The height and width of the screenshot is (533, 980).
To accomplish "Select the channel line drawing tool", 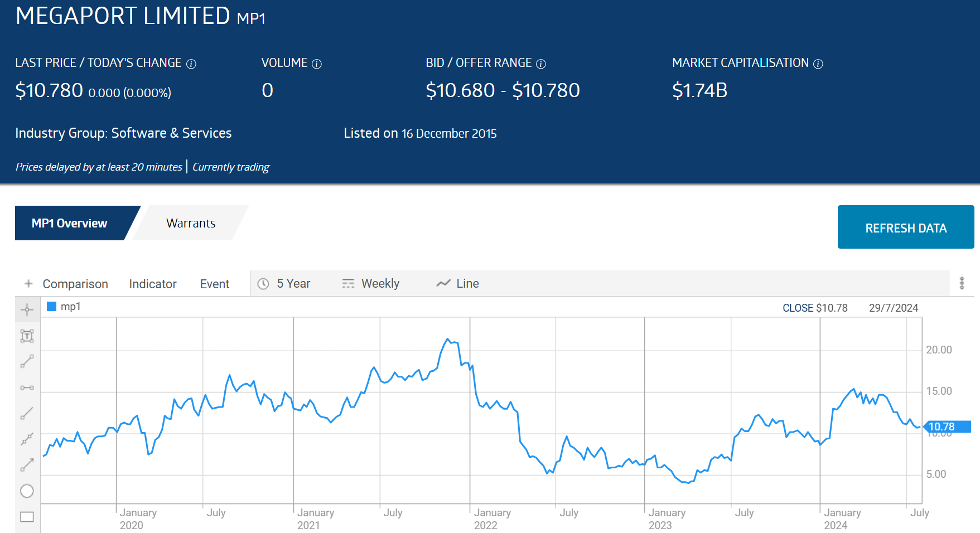I will (27, 439).
